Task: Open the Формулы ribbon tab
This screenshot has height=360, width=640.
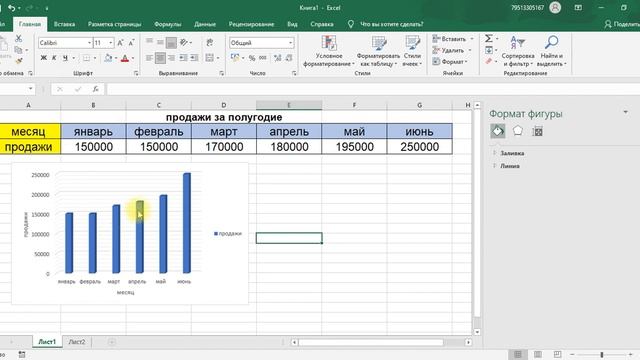Action: (168, 24)
